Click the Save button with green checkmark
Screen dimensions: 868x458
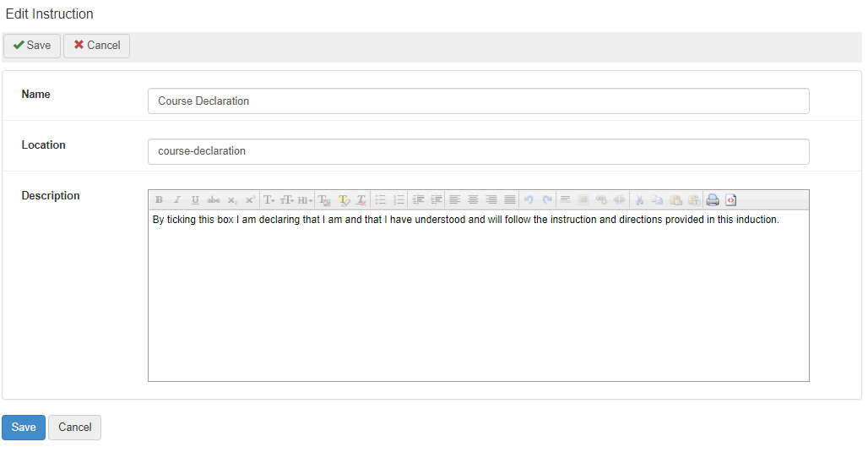(32, 46)
